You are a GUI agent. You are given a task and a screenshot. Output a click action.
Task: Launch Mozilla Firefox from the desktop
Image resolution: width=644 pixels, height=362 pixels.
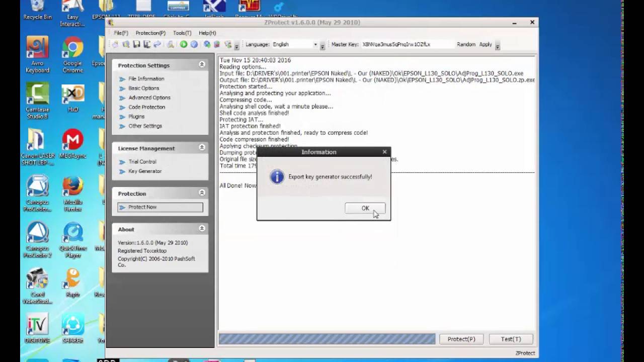point(73,194)
